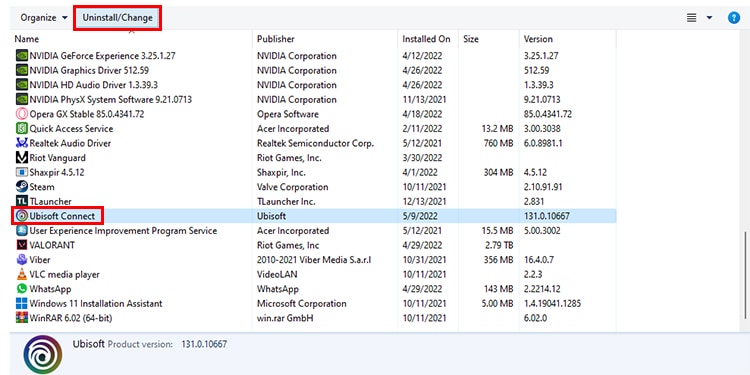The image size is (750, 375).
Task: Click the NVIDIA HD Audio Driver icon
Action: click(22, 85)
